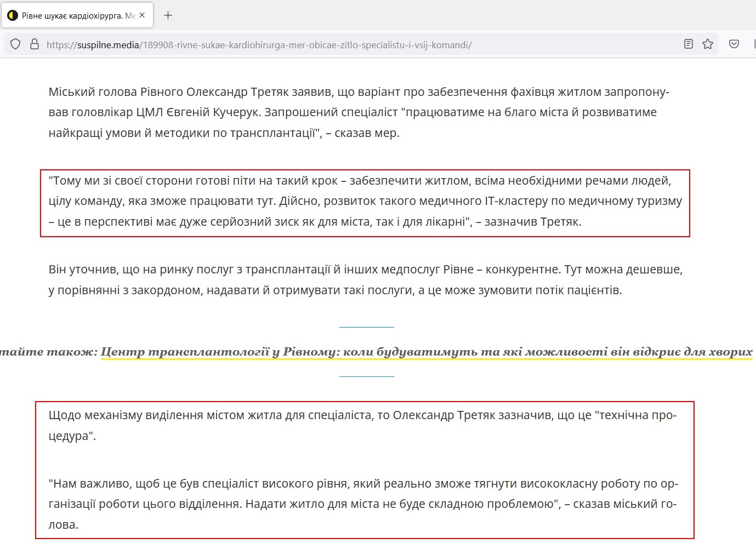Screen dimensions: 756x555
Task: Click the 'тайте також:' label text
Action: point(48,352)
